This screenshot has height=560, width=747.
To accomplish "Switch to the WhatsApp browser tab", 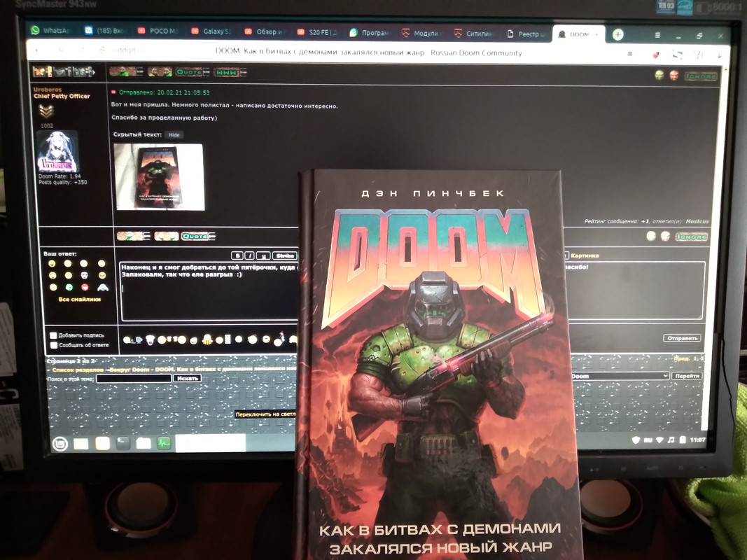I will [51, 30].
